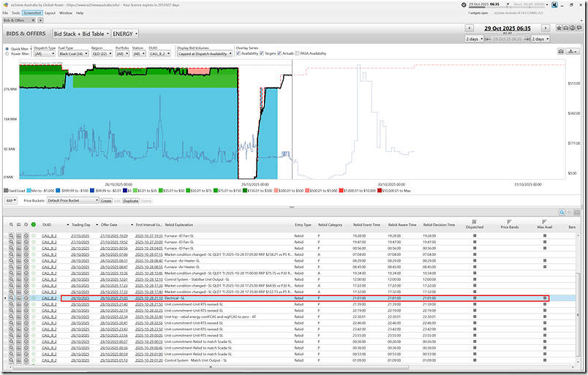Viewport: 588px width, 375px height.
Task: Open the Tools menu
Action: [x=15, y=12]
